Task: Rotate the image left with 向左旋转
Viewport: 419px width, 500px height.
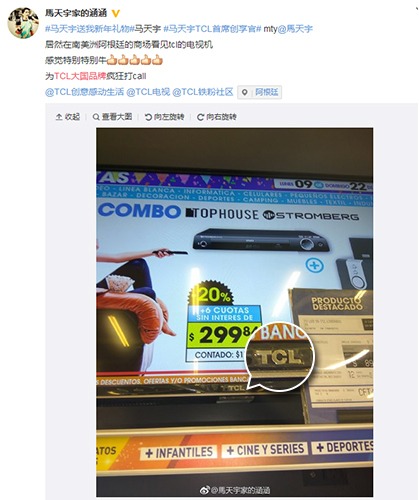Action: pos(164,117)
